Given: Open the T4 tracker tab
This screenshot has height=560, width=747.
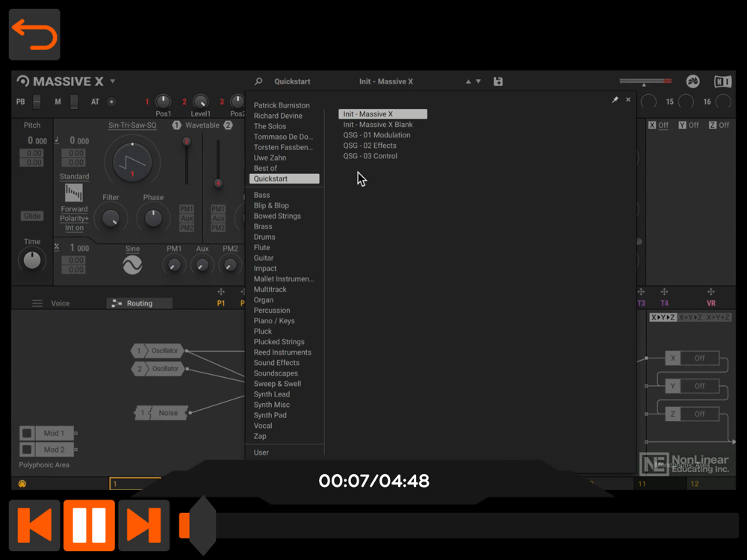Looking at the screenshot, I should 664,303.
